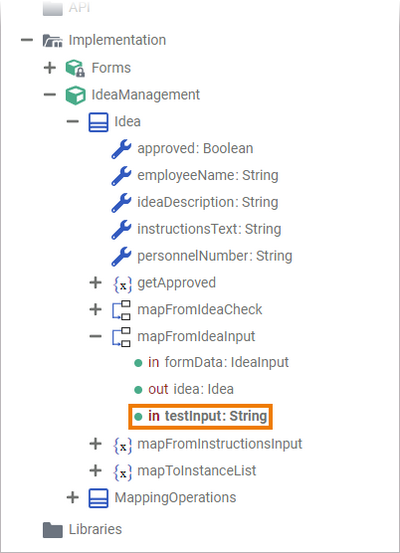
Task: Click the getApproved operation icon
Action: 122,284
